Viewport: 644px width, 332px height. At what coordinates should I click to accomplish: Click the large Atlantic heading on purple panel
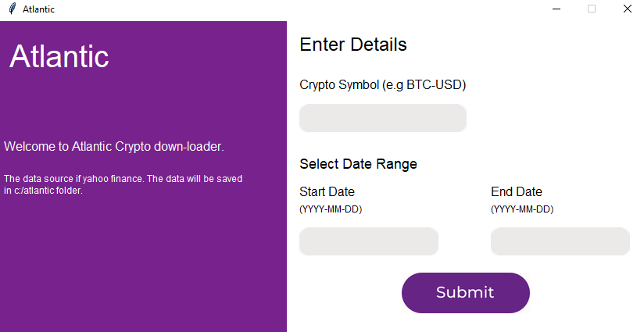coord(59,56)
